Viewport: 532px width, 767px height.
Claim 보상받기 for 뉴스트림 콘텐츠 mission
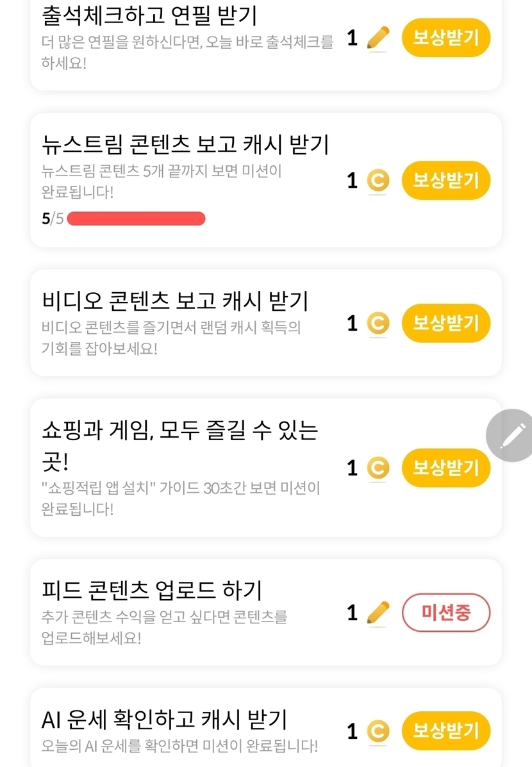pos(446,181)
